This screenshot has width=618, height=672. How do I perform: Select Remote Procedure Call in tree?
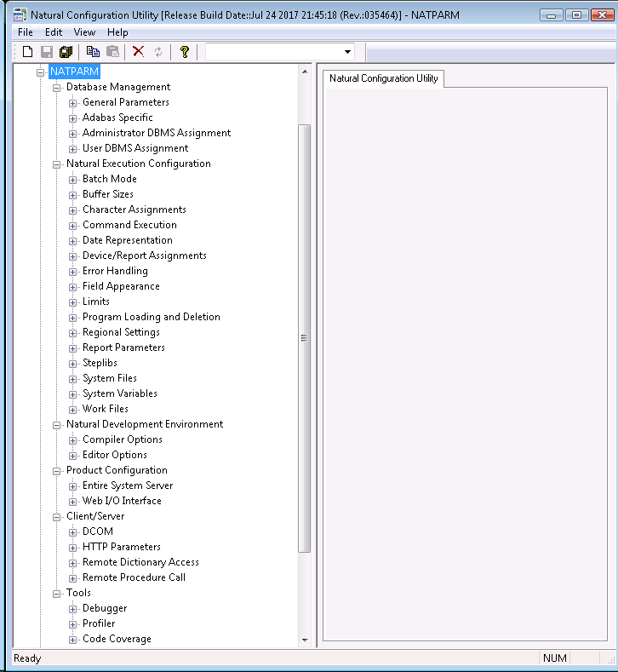click(x=134, y=577)
